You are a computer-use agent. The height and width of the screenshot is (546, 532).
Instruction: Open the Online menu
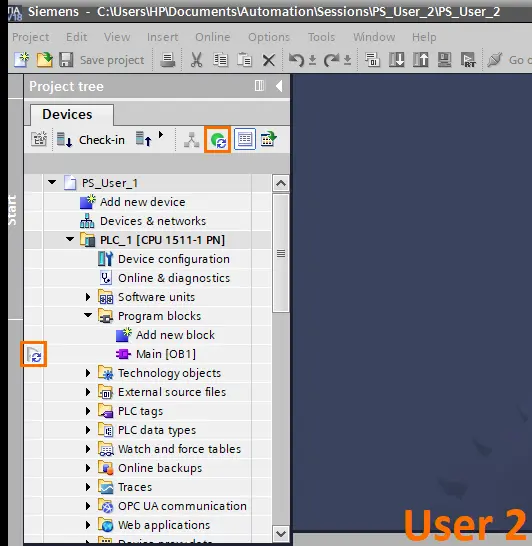click(212, 37)
